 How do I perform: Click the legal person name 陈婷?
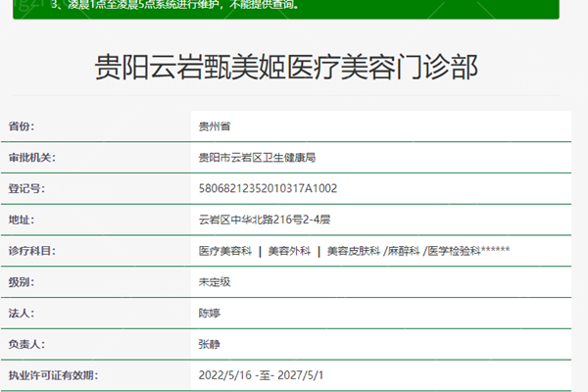(x=210, y=314)
